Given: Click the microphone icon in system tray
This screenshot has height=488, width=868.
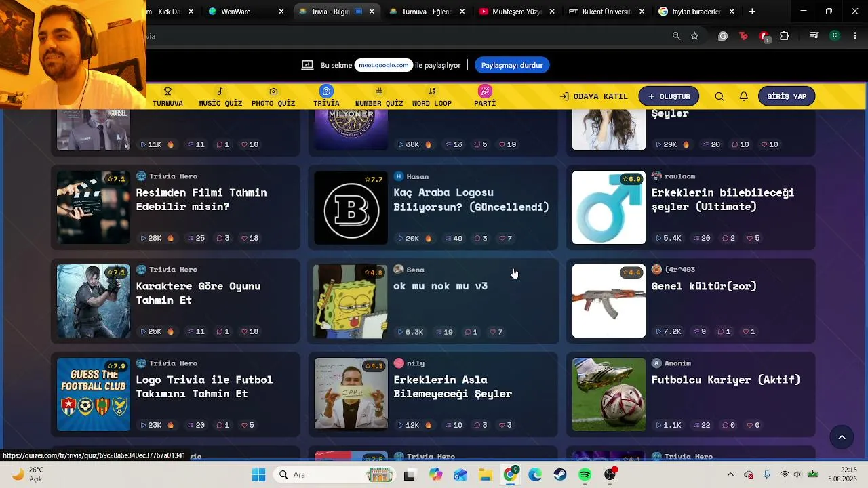Looking at the screenshot, I should tap(766, 474).
